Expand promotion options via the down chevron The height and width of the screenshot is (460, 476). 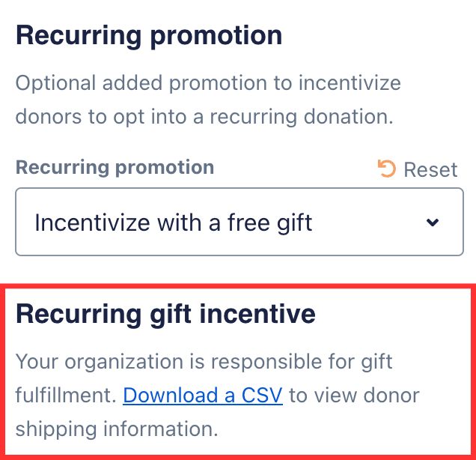point(432,223)
